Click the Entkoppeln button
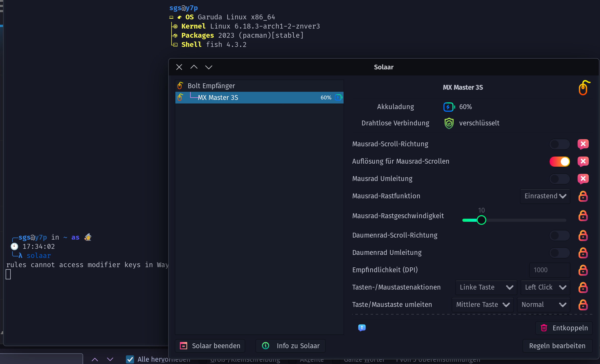Viewport: 600px width, 364px height. click(x=564, y=328)
